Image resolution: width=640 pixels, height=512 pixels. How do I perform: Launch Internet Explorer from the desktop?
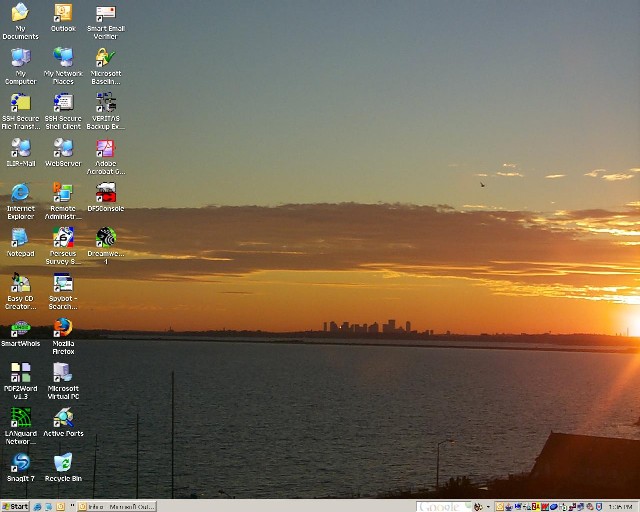tap(20, 192)
